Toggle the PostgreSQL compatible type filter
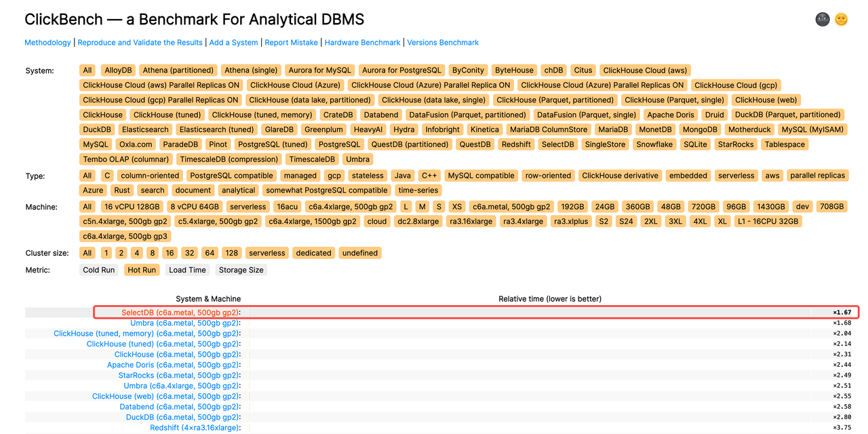This screenshot has height=434, width=868. point(231,176)
